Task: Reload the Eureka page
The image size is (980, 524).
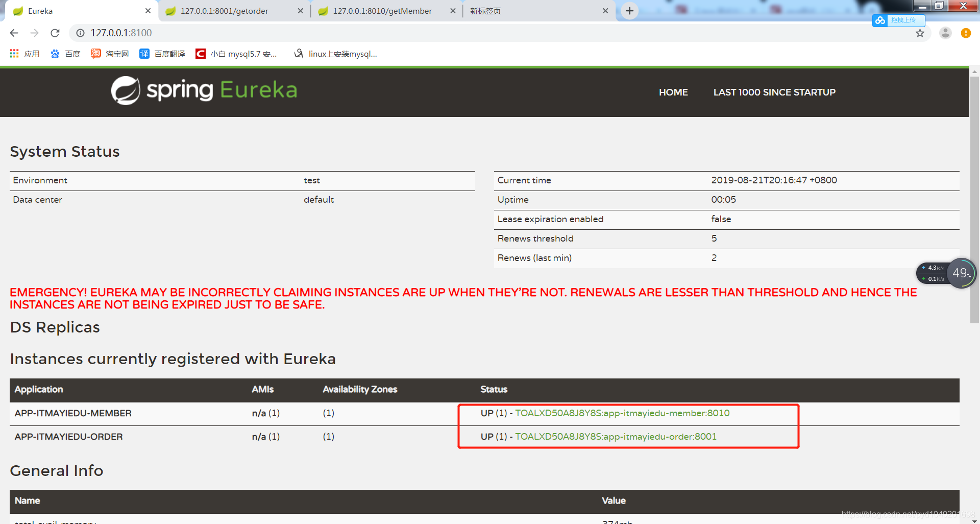Action: coord(55,33)
